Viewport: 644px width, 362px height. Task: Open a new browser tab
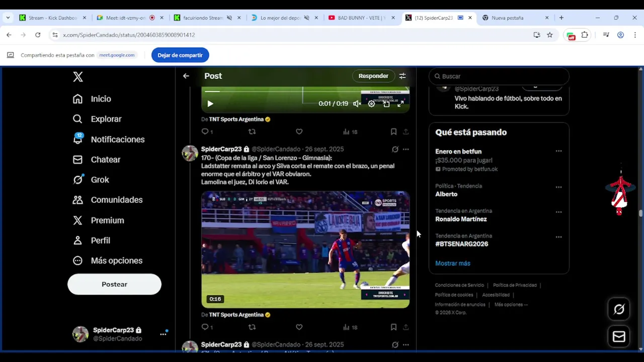[x=561, y=18]
